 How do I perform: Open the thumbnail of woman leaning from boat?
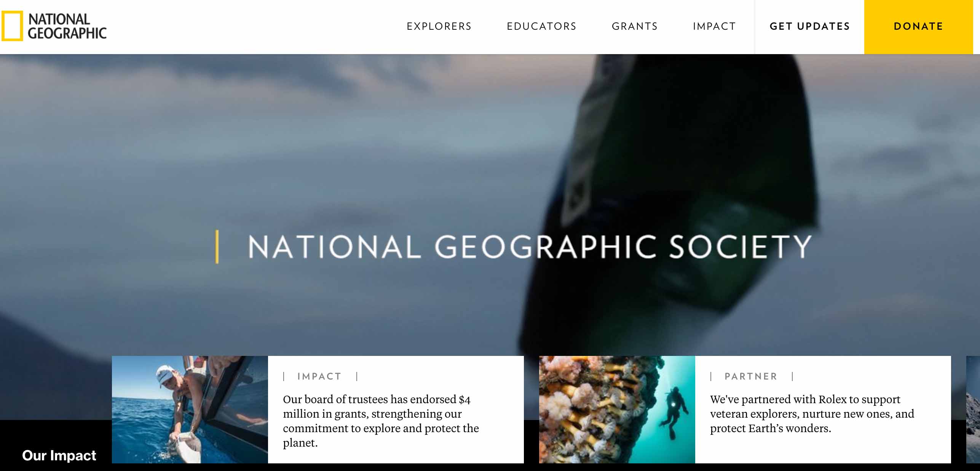pyautogui.click(x=190, y=410)
